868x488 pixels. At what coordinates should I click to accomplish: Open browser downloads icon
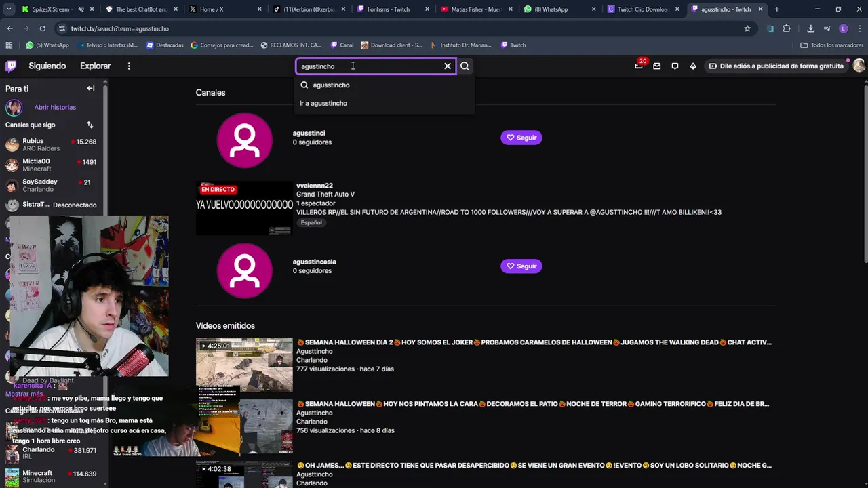[810, 28]
